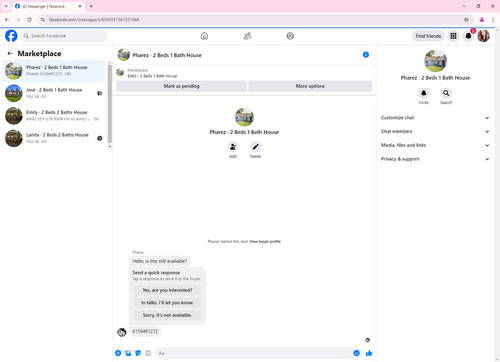Screen dimensions: 500x362
Task: Expand Chat members section
Action: click(435, 131)
